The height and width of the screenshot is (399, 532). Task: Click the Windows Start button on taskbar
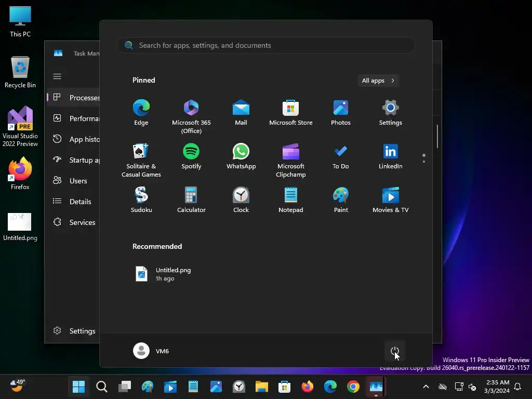coord(79,387)
